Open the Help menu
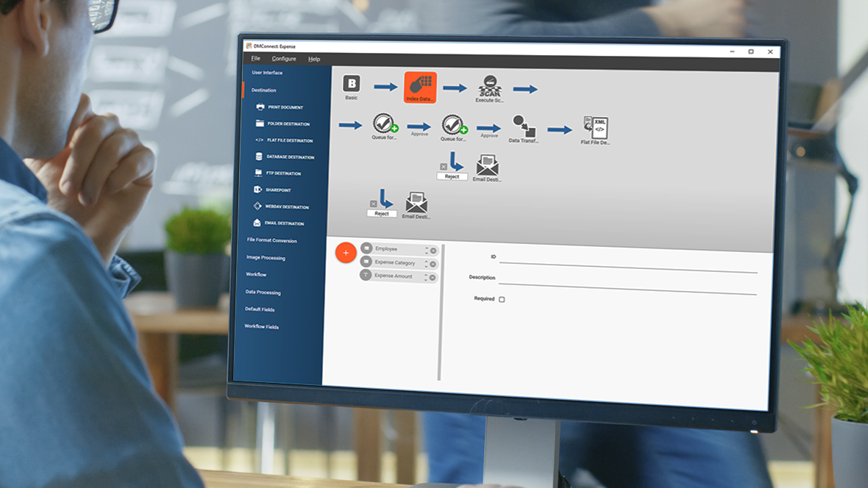The image size is (868, 488). pos(314,59)
